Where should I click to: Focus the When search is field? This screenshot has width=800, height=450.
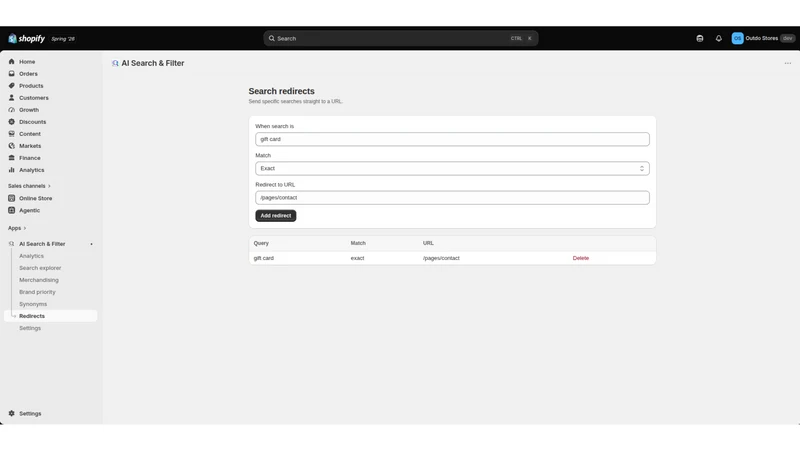[x=452, y=139]
